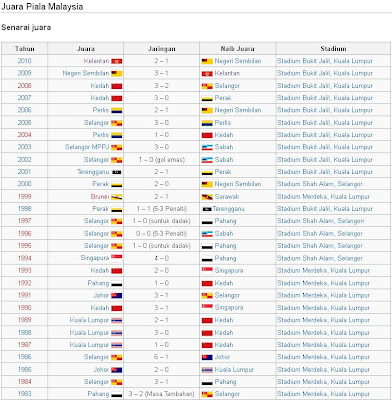Click the Kedah flag in the 2008 Juara cell
Image resolution: width=392 pixels, height=400 pixels.
[x=117, y=86]
